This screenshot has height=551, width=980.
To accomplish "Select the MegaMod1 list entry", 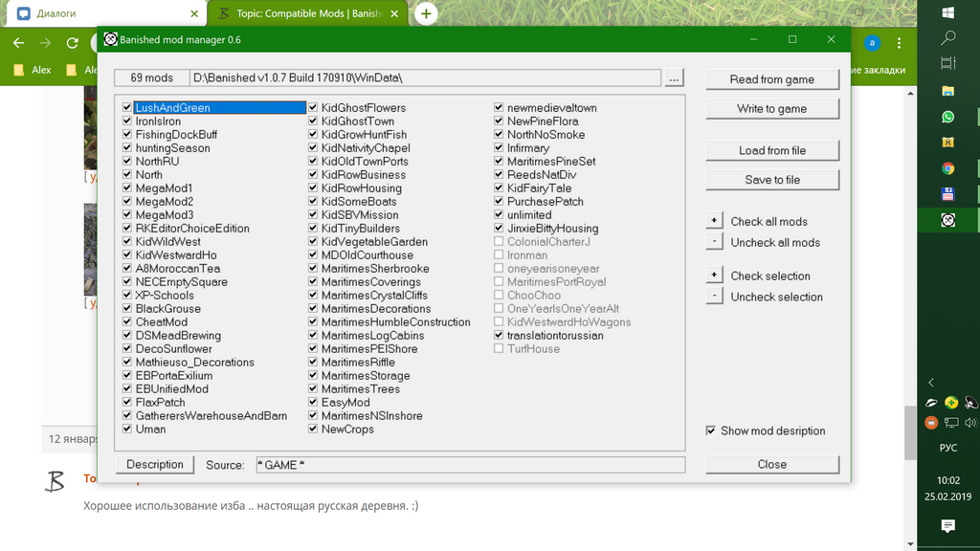I will 165,188.
